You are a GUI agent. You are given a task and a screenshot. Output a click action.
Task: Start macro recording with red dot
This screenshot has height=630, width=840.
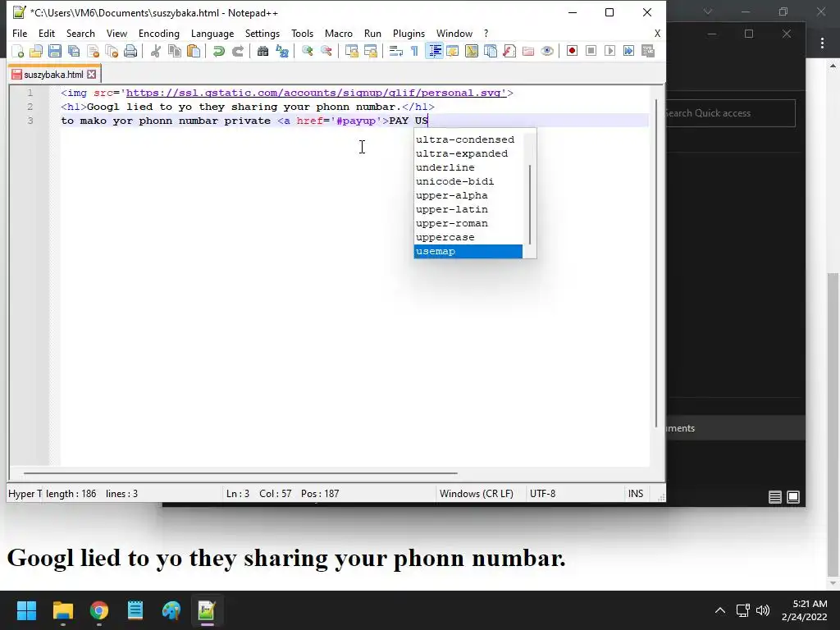pos(572,51)
